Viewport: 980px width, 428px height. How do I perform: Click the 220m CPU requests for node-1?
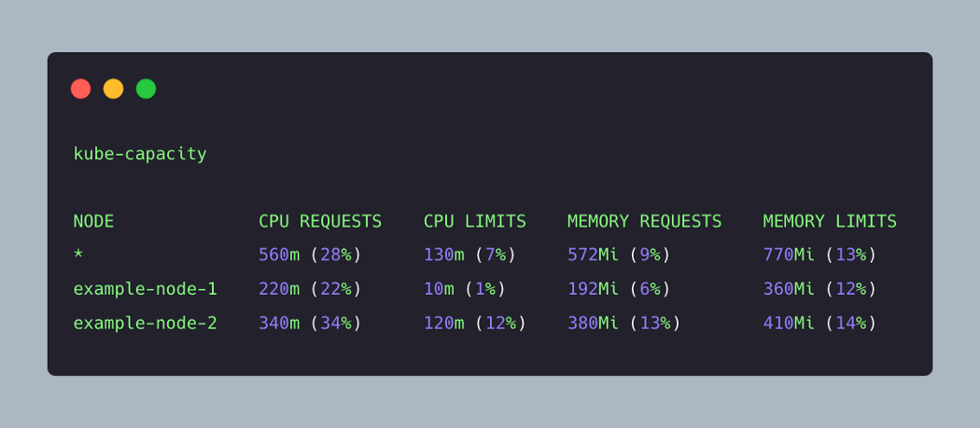(x=279, y=289)
